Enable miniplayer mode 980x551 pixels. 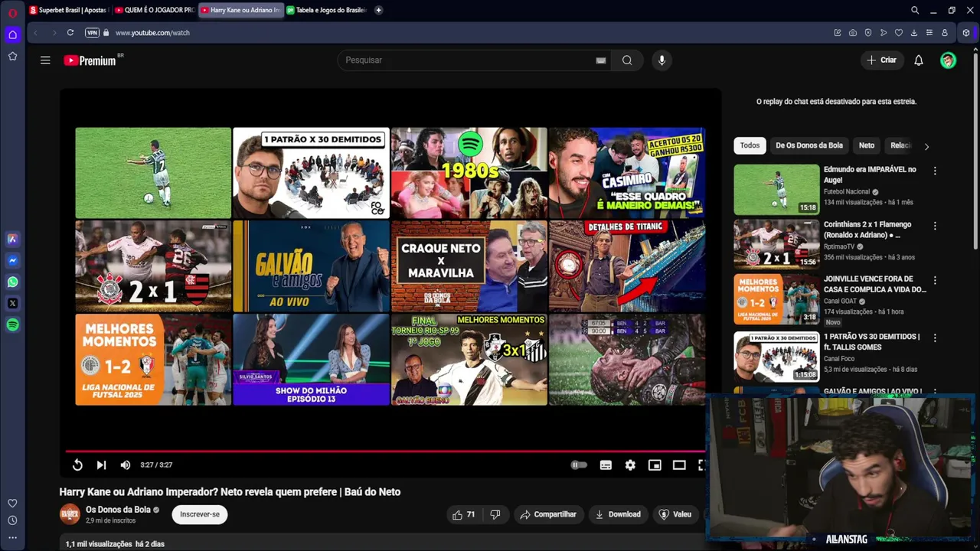(x=655, y=465)
